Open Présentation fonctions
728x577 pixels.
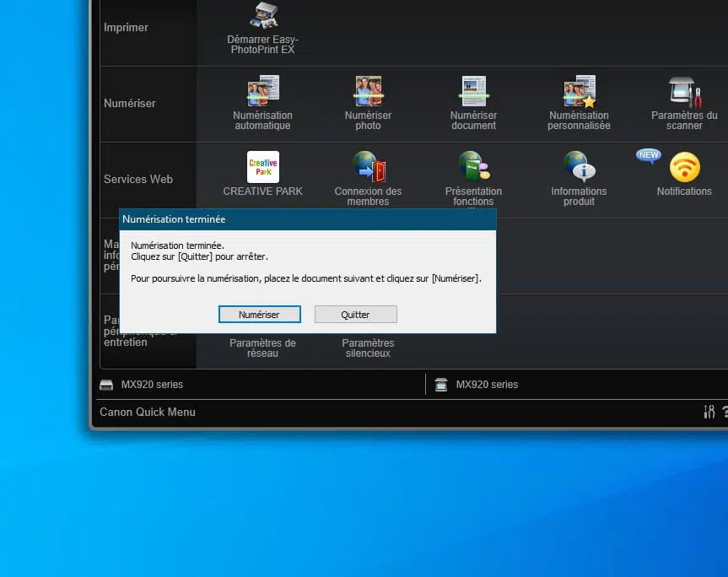click(473, 178)
